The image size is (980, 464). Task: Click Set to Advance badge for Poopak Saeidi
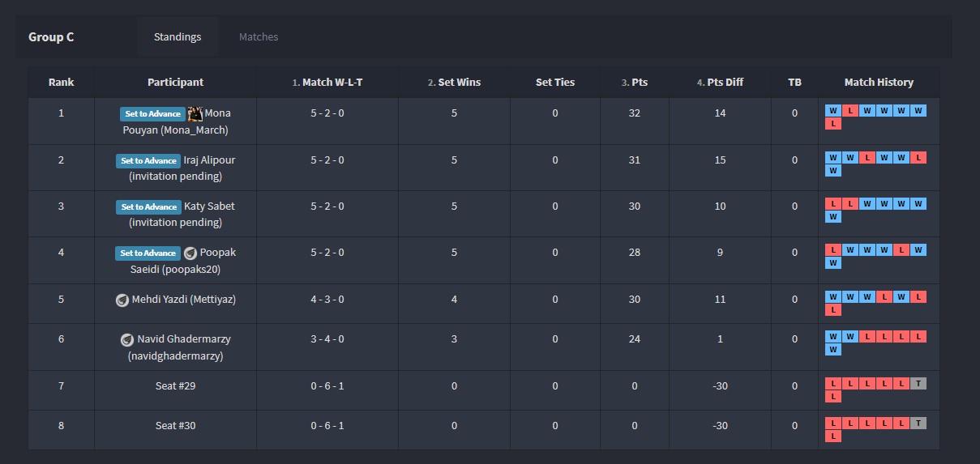pyautogui.click(x=148, y=253)
